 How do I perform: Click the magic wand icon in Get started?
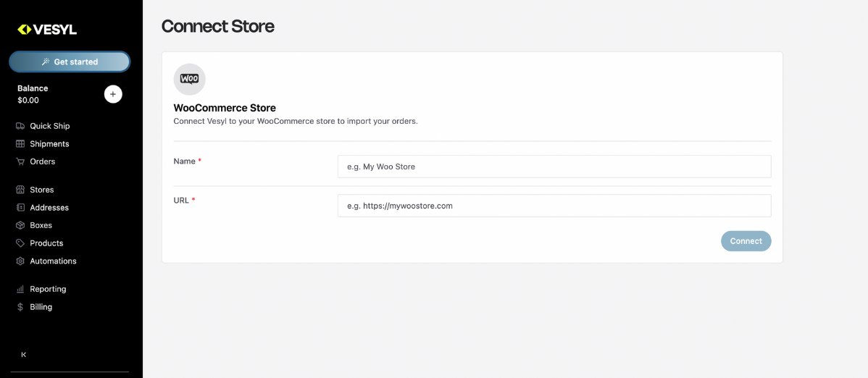[46, 62]
